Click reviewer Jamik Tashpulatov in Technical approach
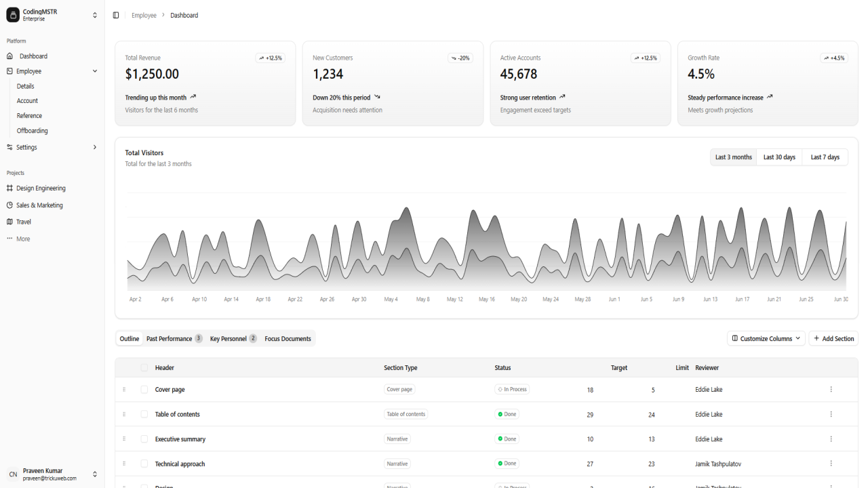Screen dimensions: 868x488 point(718,464)
